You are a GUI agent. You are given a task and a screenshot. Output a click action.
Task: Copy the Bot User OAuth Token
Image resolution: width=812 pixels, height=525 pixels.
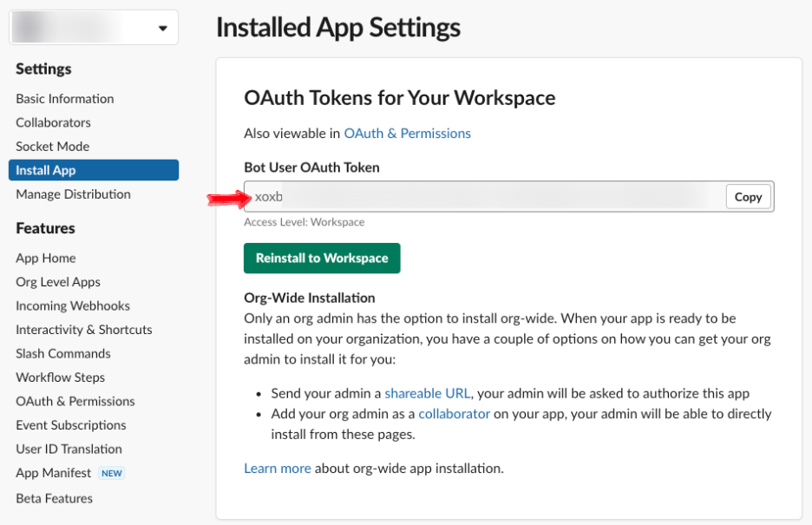(749, 197)
